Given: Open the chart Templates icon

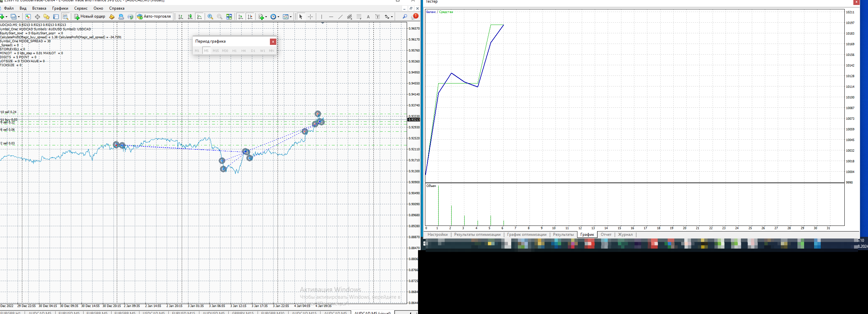Looking at the screenshot, I should point(286,17).
